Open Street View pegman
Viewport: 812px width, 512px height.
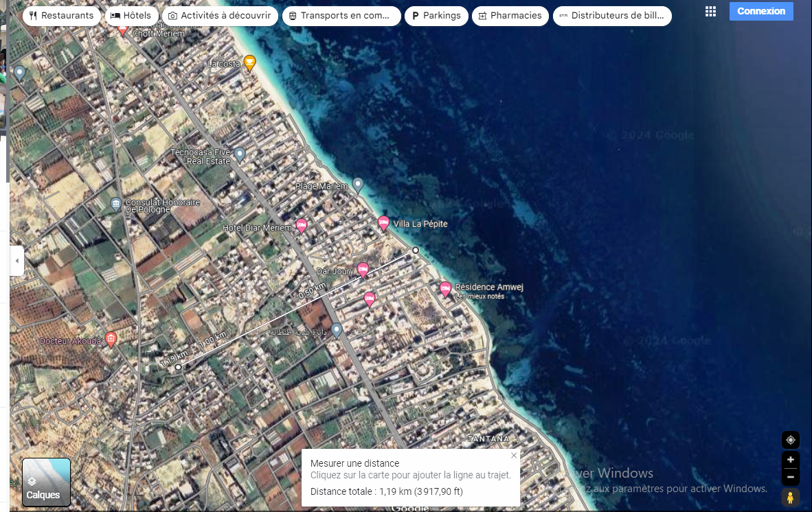click(x=790, y=498)
